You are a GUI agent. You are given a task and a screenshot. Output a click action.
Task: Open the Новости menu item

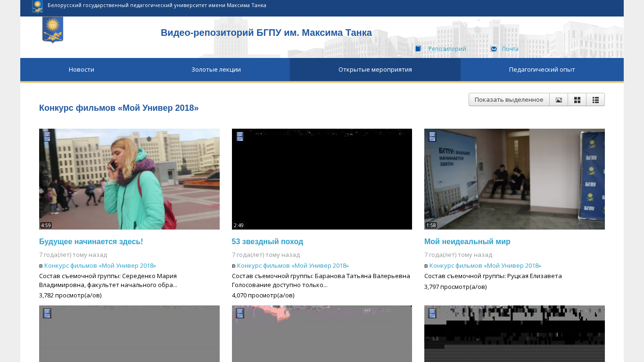point(82,70)
